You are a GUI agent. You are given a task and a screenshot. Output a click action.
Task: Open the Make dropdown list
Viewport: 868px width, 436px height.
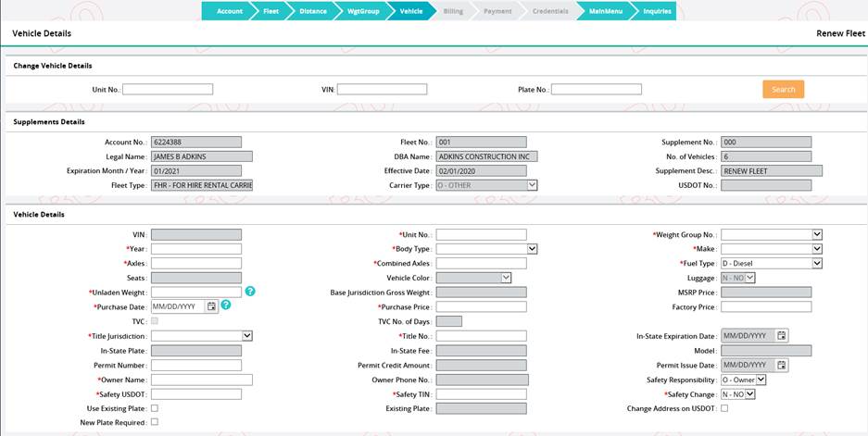tap(816, 249)
